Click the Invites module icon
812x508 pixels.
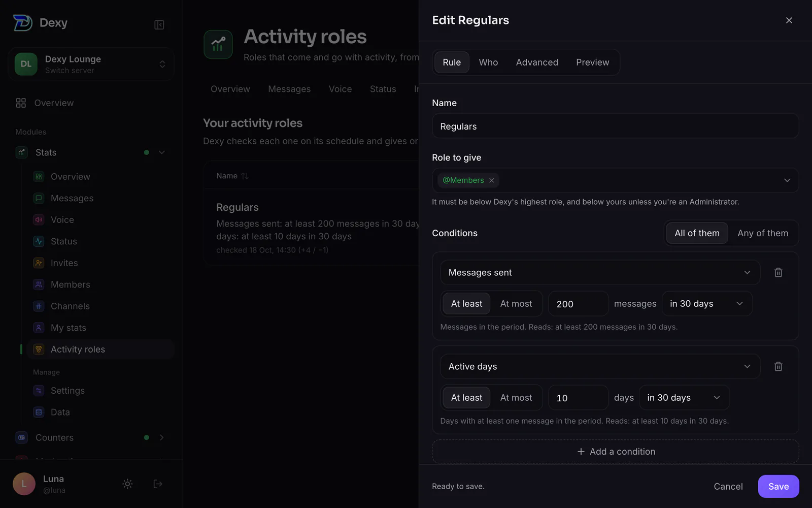pyautogui.click(x=39, y=263)
